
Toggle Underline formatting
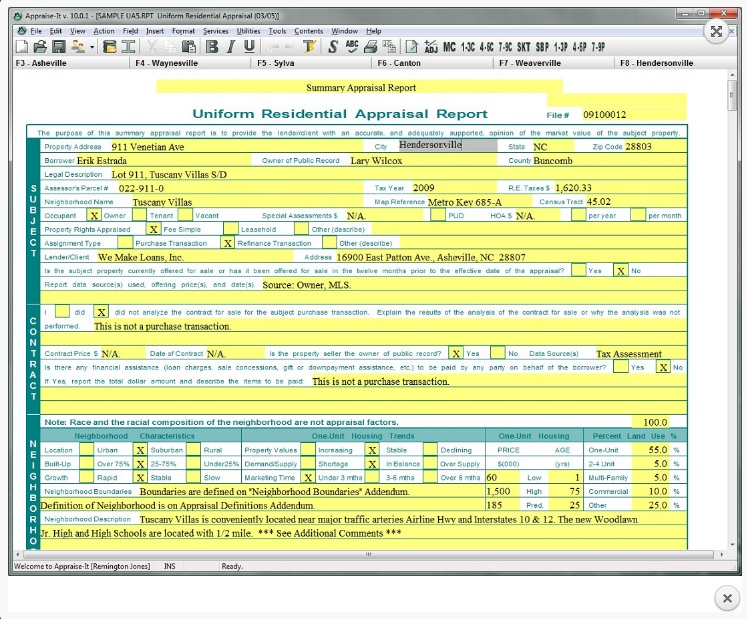click(x=249, y=46)
